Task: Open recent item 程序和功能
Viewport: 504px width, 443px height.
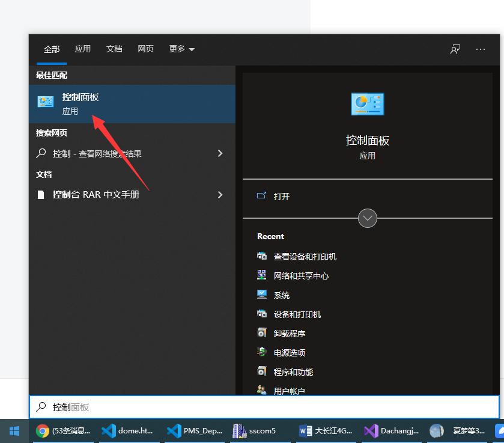Action: (293, 372)
